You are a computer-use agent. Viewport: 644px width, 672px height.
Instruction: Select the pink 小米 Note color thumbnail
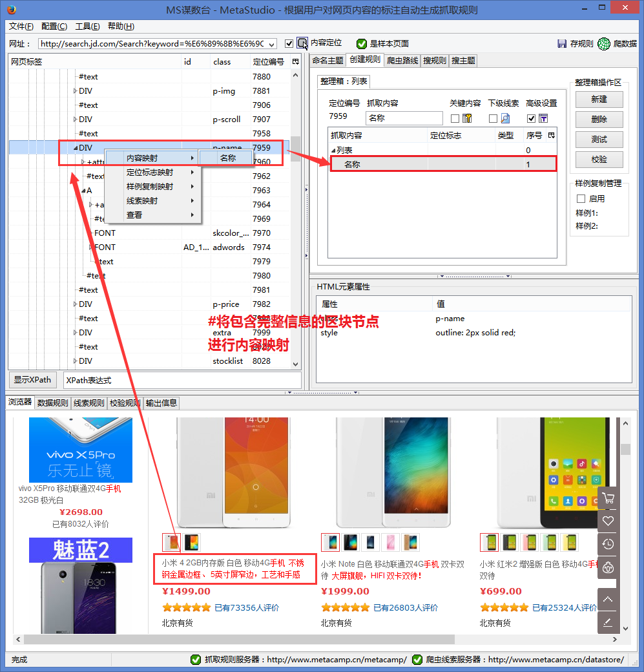pyautogui.click(x=390, y=543)
